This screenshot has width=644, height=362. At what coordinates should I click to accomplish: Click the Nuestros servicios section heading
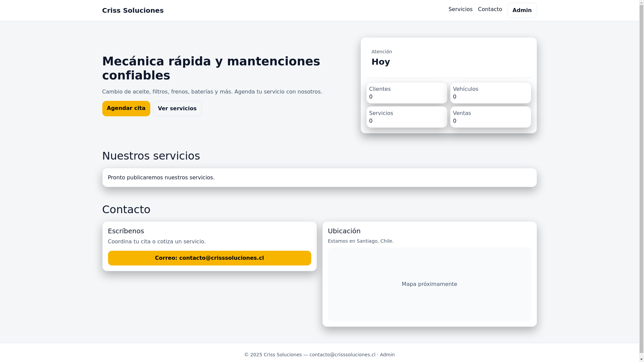[x=151, y=156]
